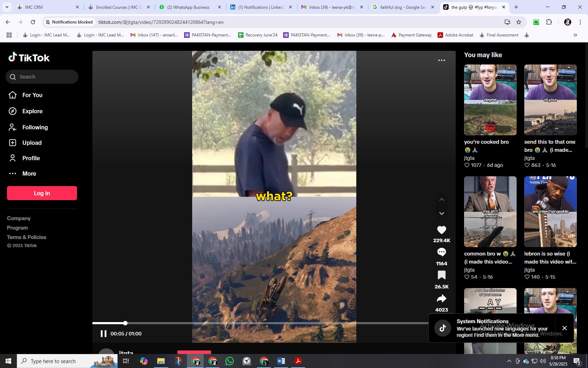Open 'you're cooked bro' video thumbnail
Image resolution: width=588 pixels, height=368 pixels.
(x=490, y=100)
